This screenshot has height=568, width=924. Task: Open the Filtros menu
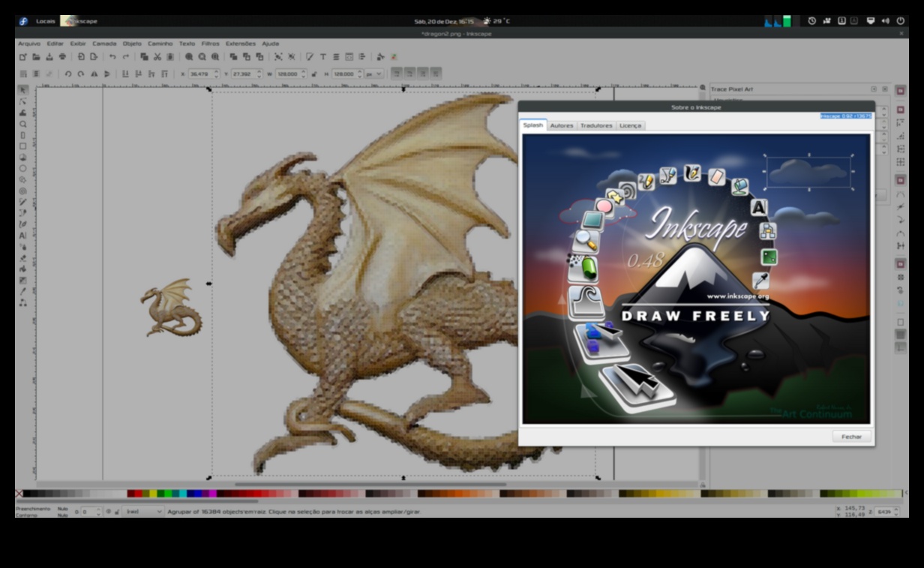tap(210, 44)
